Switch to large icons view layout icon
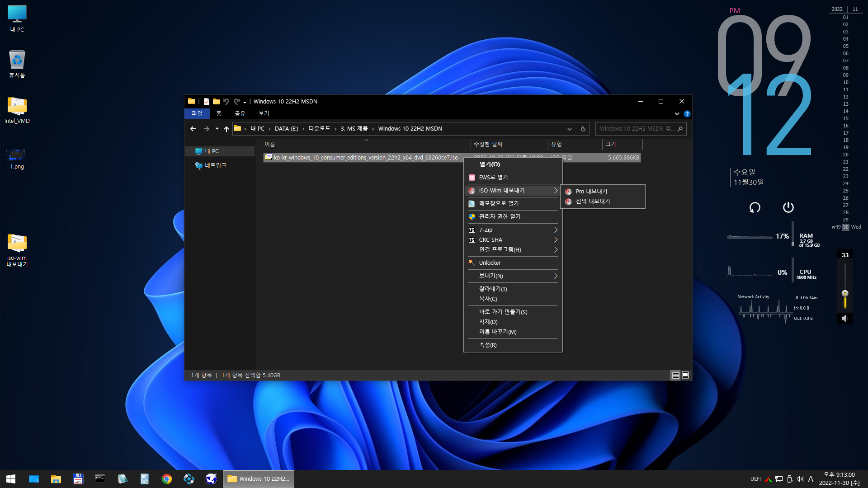868x488 pixels. (685, 375)
